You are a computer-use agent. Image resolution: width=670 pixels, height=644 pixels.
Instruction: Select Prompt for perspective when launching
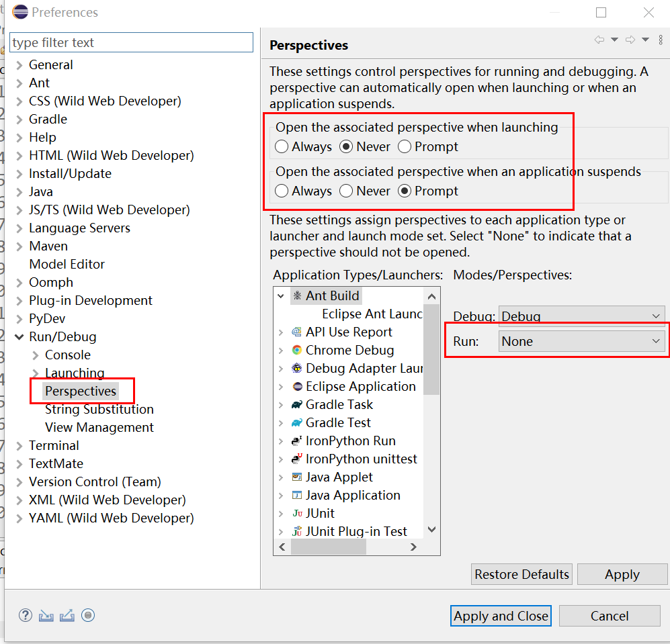[405, 146]
